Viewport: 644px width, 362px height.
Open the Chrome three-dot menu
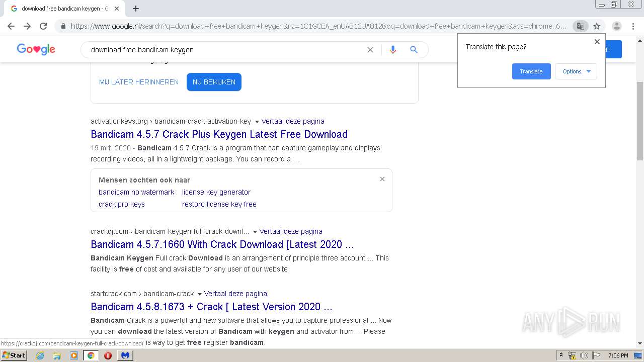(x=633, y=26)
